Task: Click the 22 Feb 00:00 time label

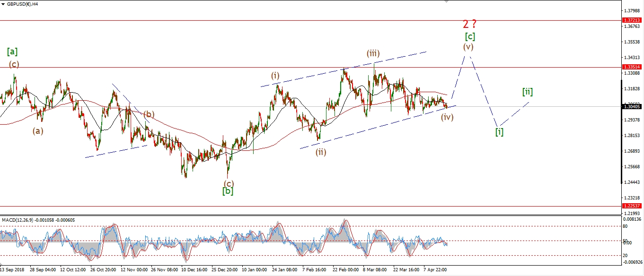Action: (x=345, y=271)
